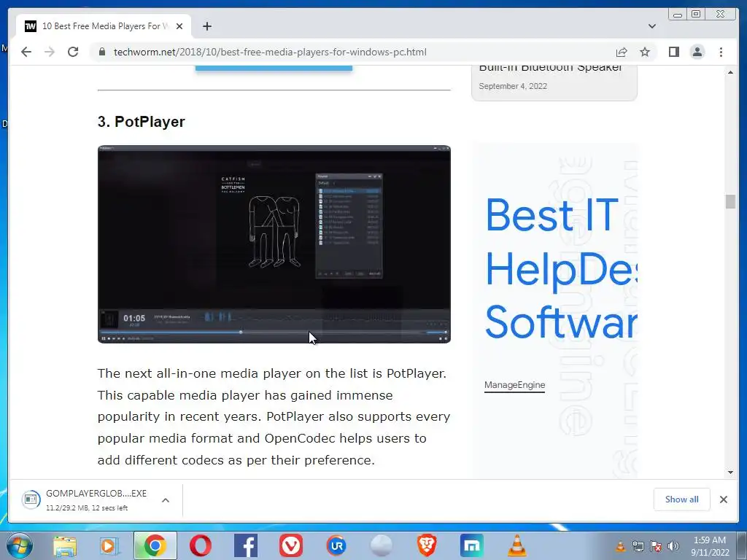
Task: Click the VLC cone in system tray
Action: (x=621, y=546)
